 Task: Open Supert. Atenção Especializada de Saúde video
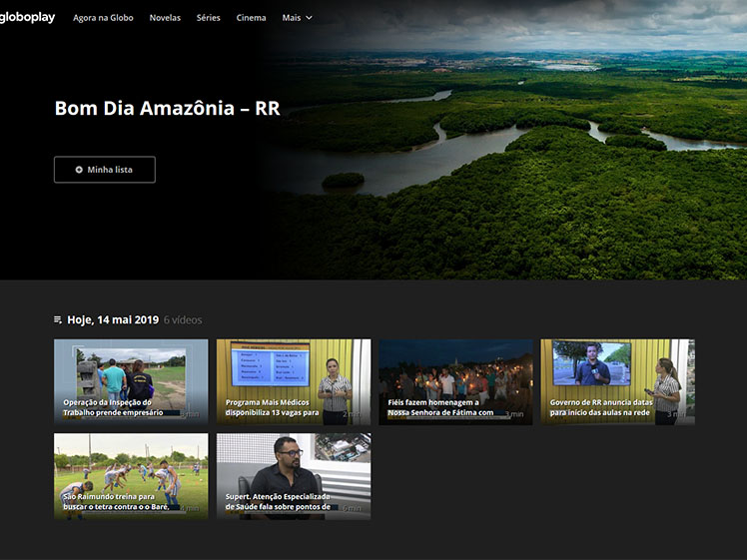[294, 476]
